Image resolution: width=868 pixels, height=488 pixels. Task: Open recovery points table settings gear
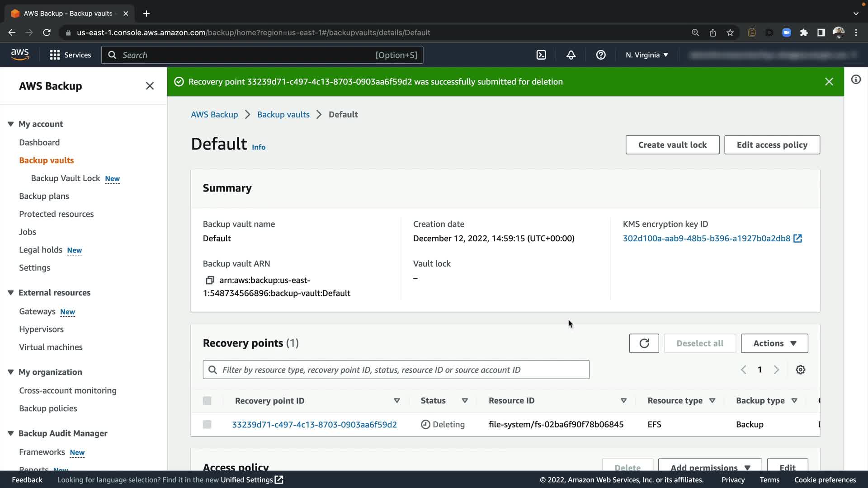pos(800,370)
